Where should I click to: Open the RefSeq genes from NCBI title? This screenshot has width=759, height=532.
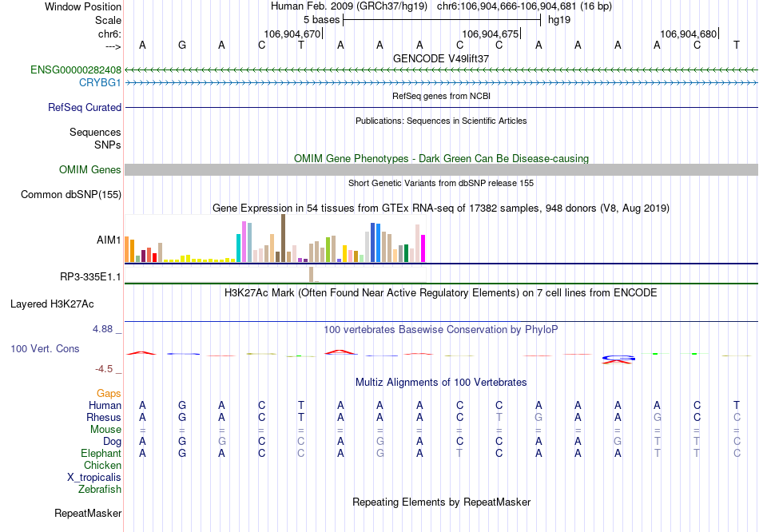pyautogui.click(x=442, y=96)
